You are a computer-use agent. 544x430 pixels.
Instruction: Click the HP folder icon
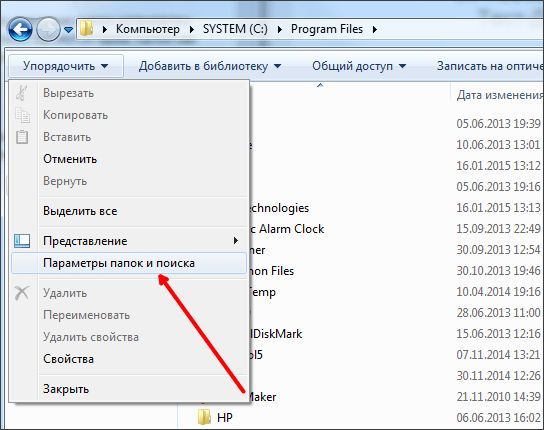204,417
